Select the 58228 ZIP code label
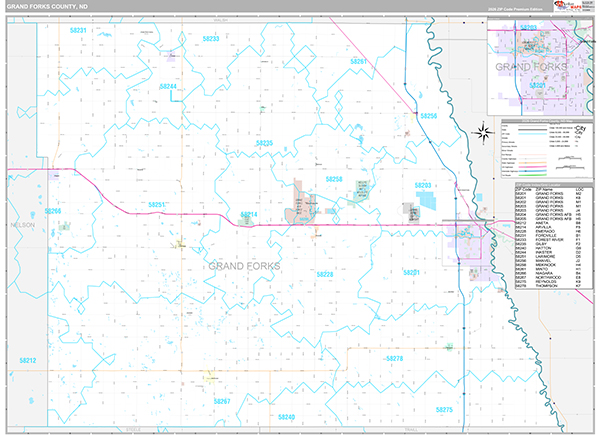600x435 pixels. pyautogui.click(x=325, y=274)
